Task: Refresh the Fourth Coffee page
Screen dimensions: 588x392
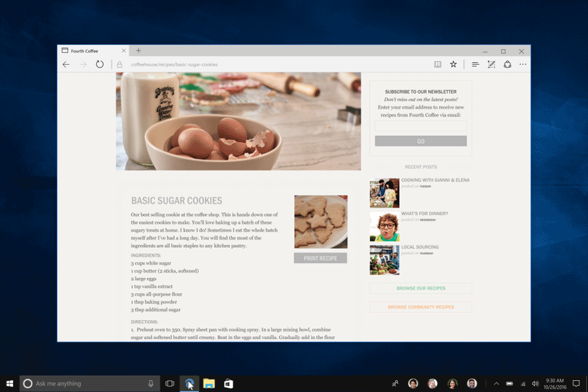Action: pos(99,64)
